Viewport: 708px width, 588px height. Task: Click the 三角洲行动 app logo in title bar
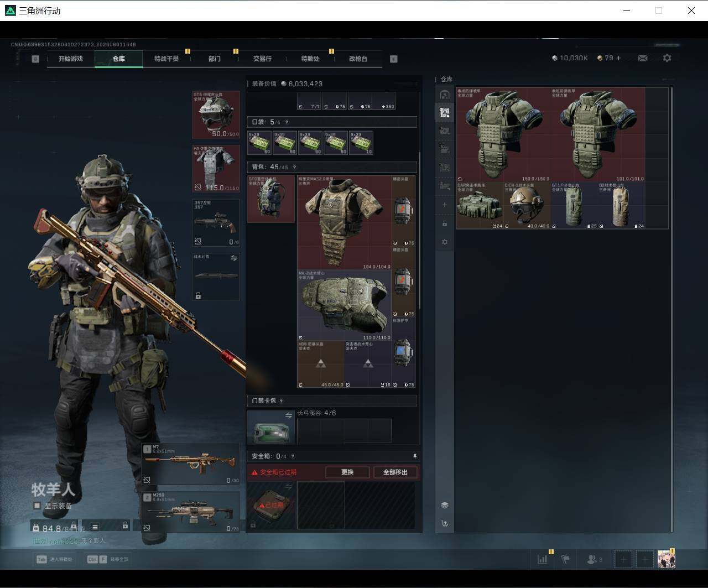10,11
